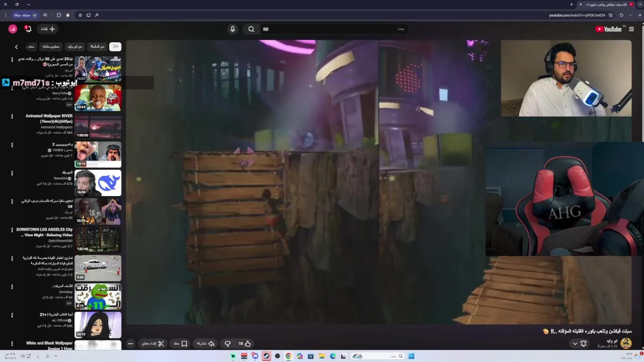Open the notifications bell in the header

(28, 29)
